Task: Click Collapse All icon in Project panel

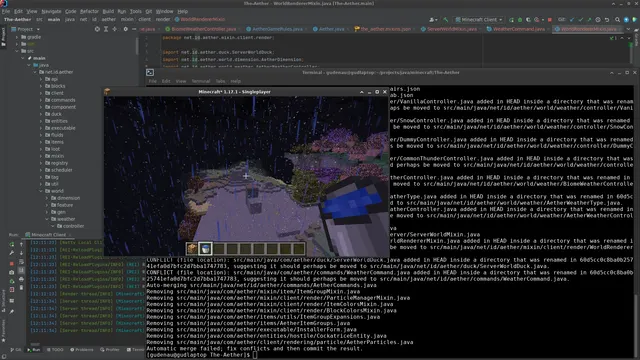Action: (114, 29)
